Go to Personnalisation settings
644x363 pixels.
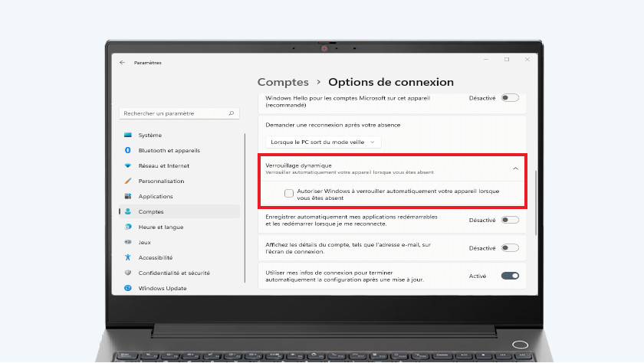click(x=161, y=181)
